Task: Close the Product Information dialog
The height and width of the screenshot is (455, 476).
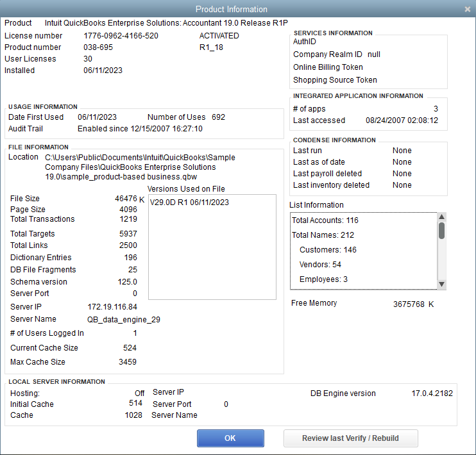Action: coord(468,10)
